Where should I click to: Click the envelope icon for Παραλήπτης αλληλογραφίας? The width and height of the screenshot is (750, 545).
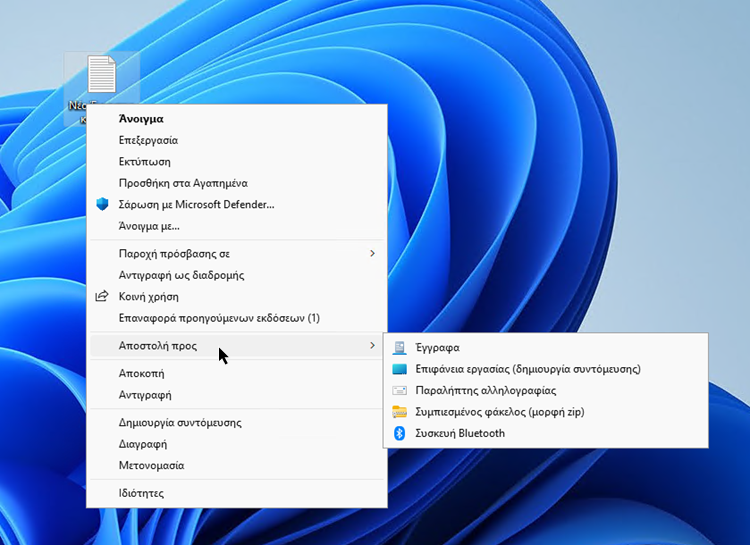tap(399, 390)
